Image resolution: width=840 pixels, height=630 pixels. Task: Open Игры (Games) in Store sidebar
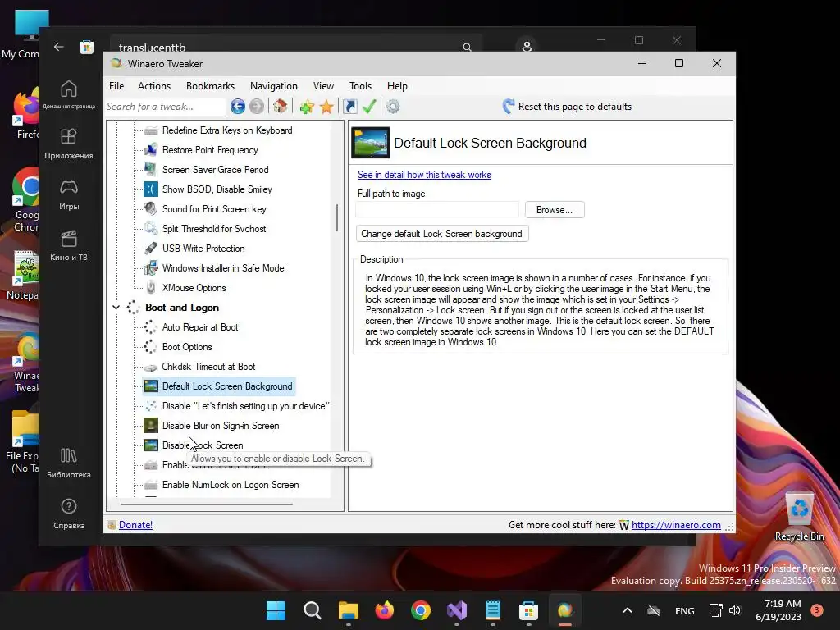pyautogui.click(x=69, y=194)
